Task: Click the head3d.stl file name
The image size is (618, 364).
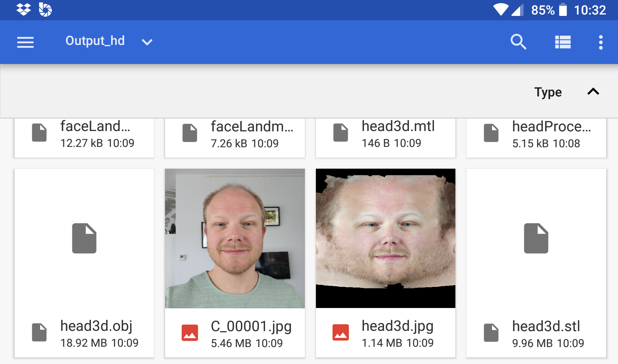Action: 546,326
